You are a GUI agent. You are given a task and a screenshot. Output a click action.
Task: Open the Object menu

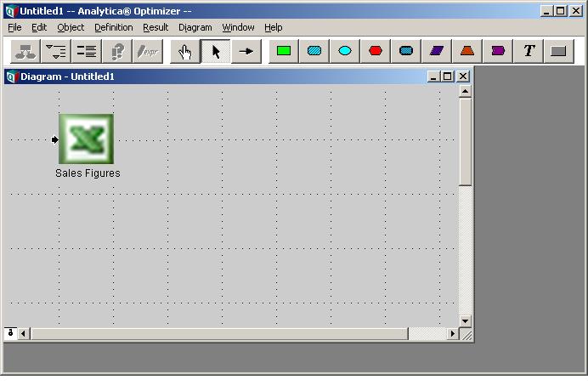[x=71, y=27]
